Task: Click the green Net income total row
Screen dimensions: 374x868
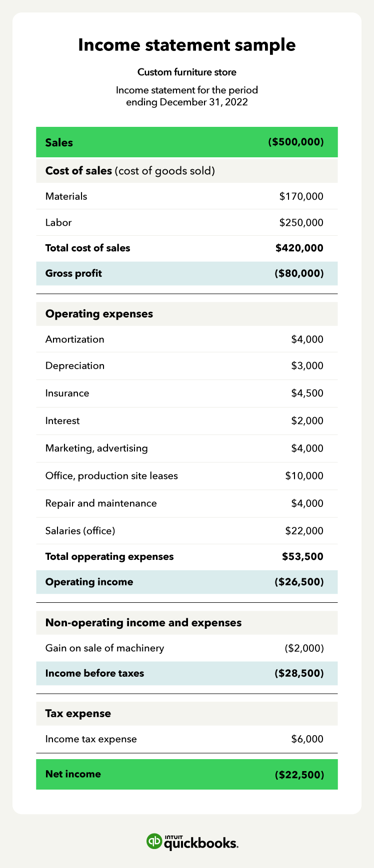Action: (186, 774)
